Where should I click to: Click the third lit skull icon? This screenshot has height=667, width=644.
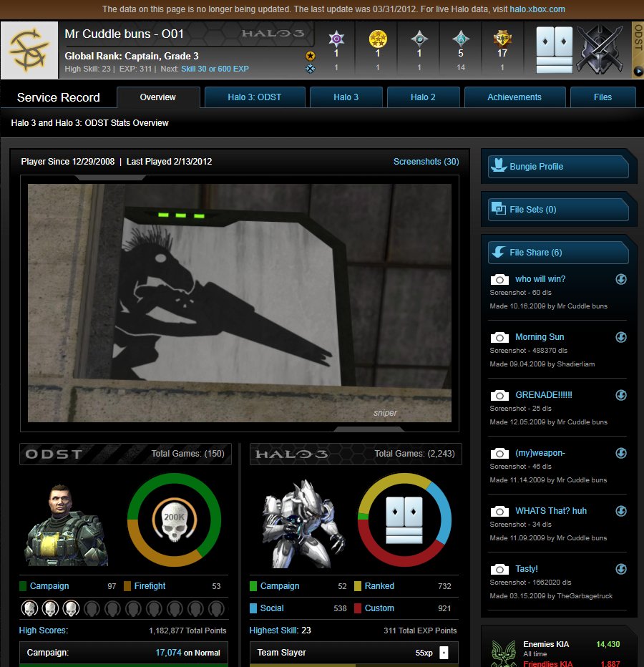click(71, 608)
